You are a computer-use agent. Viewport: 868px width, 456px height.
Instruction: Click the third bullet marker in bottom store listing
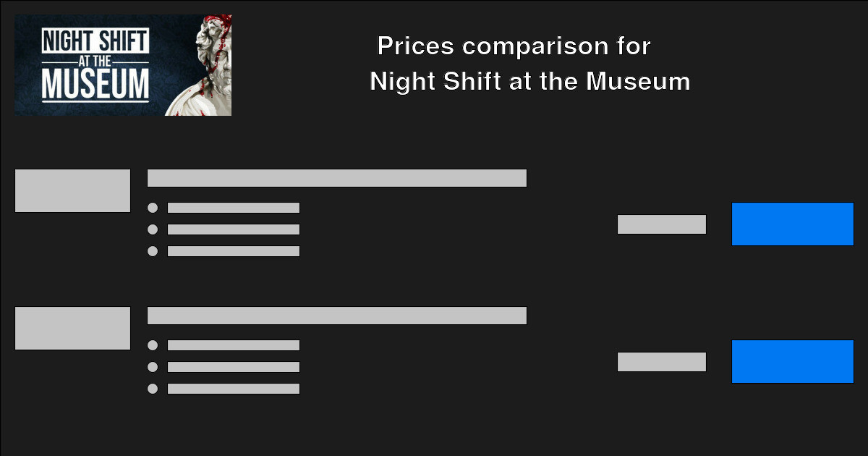153,389
